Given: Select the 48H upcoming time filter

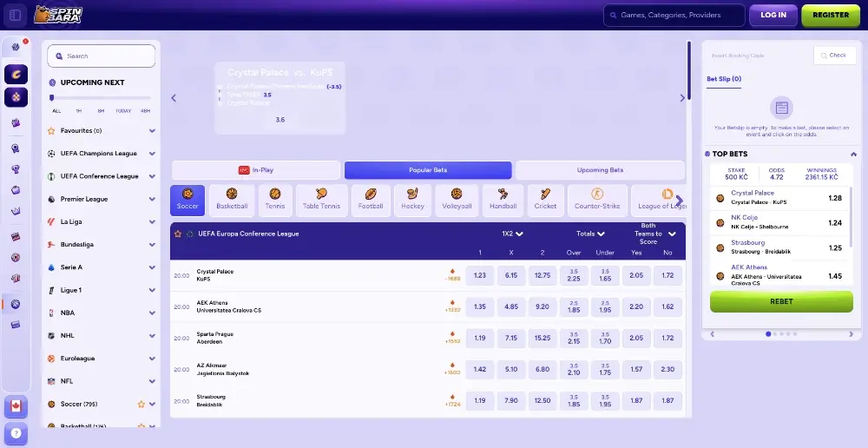Looking at the screenshot, I should 145,111.
